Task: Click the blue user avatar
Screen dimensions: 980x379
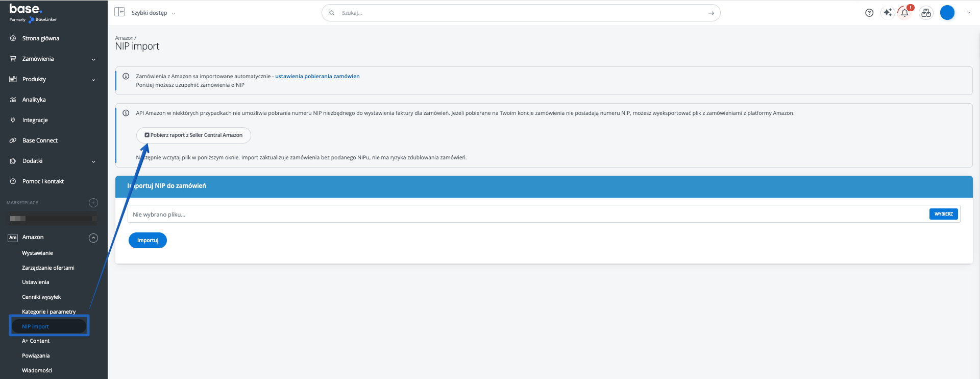Action: 947,13
